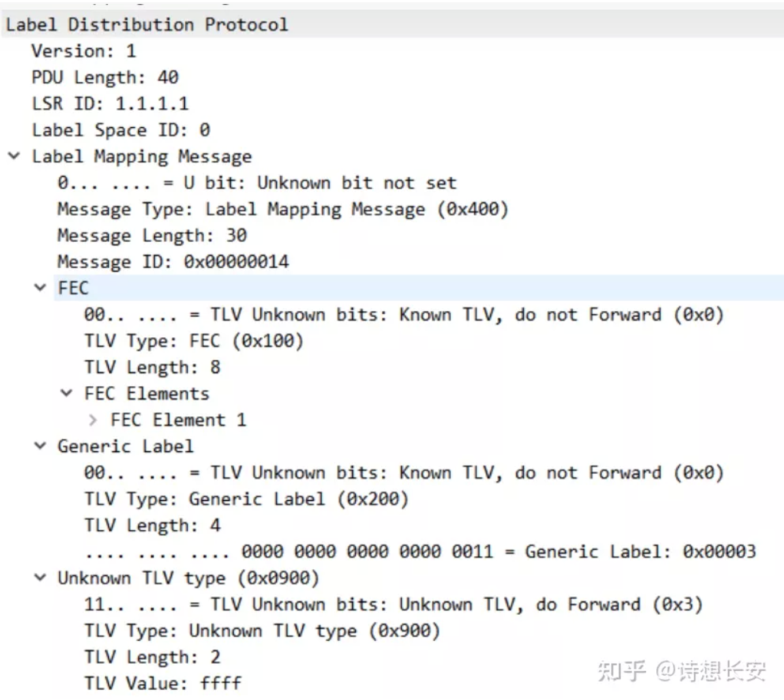Collapse the Unknown TLV type (0x0900) node
The height and width of the screenshot is (700, 784).
point(40,577)
